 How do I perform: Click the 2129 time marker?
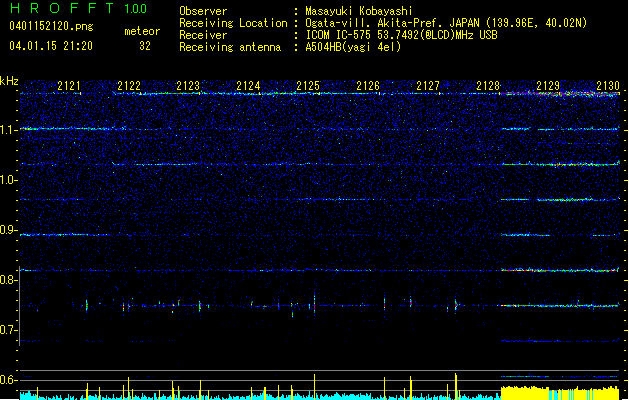tap(548, 86)
